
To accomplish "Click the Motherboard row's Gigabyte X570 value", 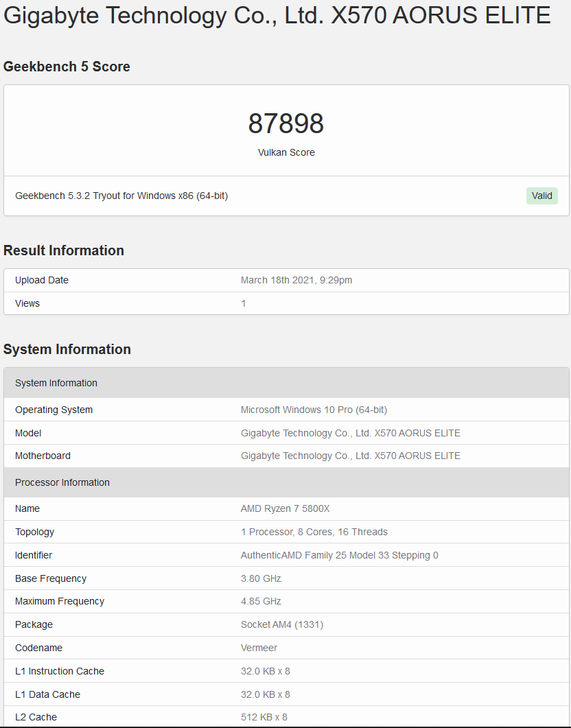I will click(351, 456).
